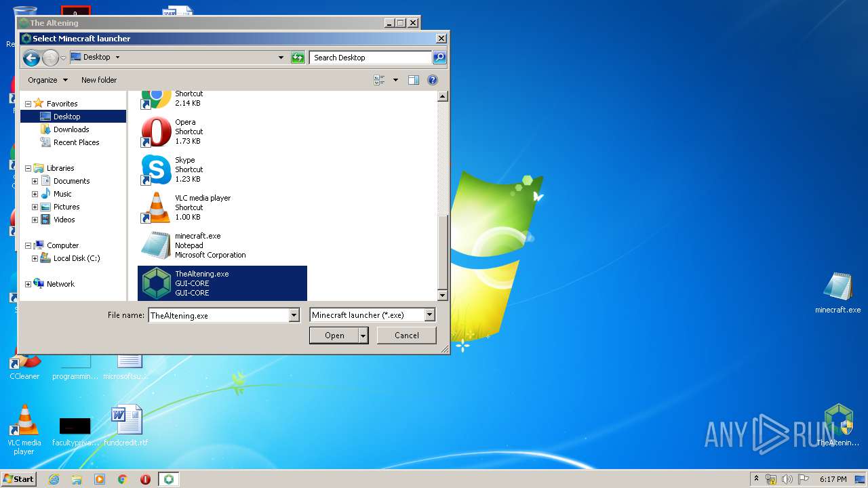Open the Start menu
This screenshot has height=488, width=868.
point(18,479)
